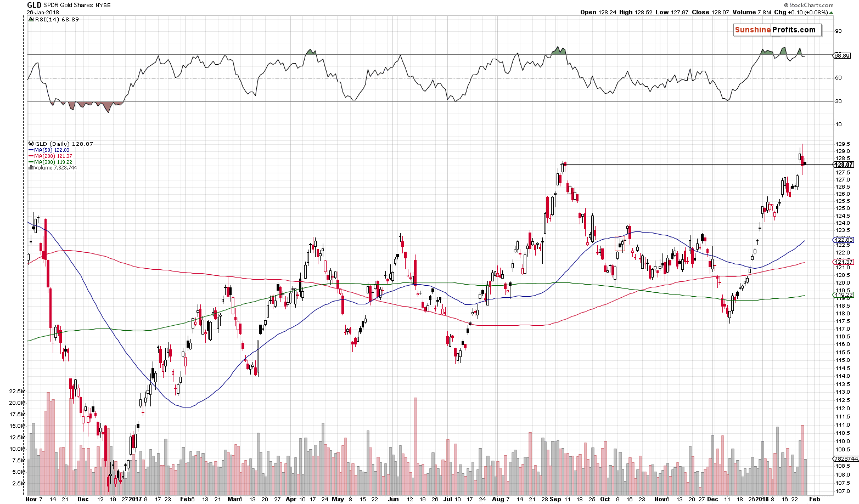Click the 7828744 volume tag on the right axis

coord(845,458)
